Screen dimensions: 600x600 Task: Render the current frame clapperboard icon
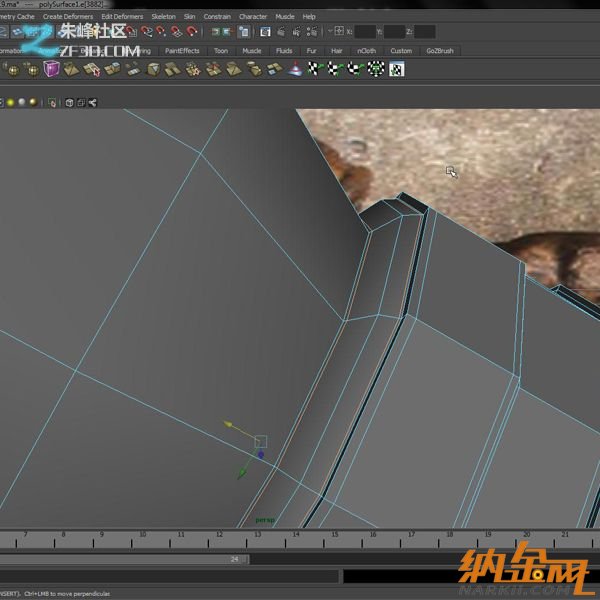(x=281, y=31)
